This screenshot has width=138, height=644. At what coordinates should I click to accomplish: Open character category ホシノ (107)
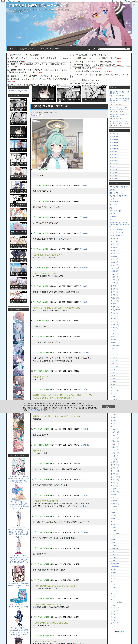coord(115,477)
